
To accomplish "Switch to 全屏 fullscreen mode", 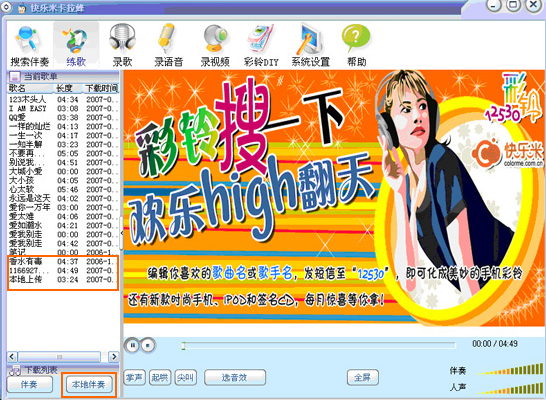I will pyautogui.click(x=363, y=377).
